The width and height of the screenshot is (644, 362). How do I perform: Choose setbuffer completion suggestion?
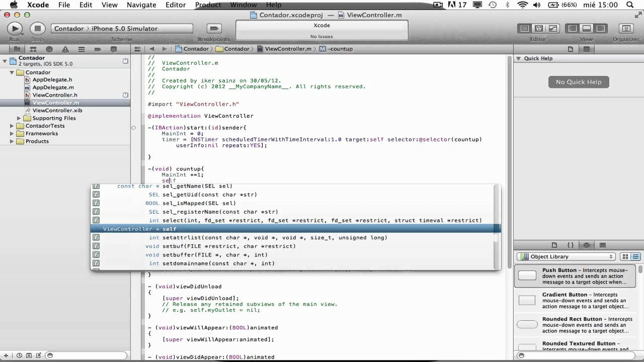click(x=295, y=254)
